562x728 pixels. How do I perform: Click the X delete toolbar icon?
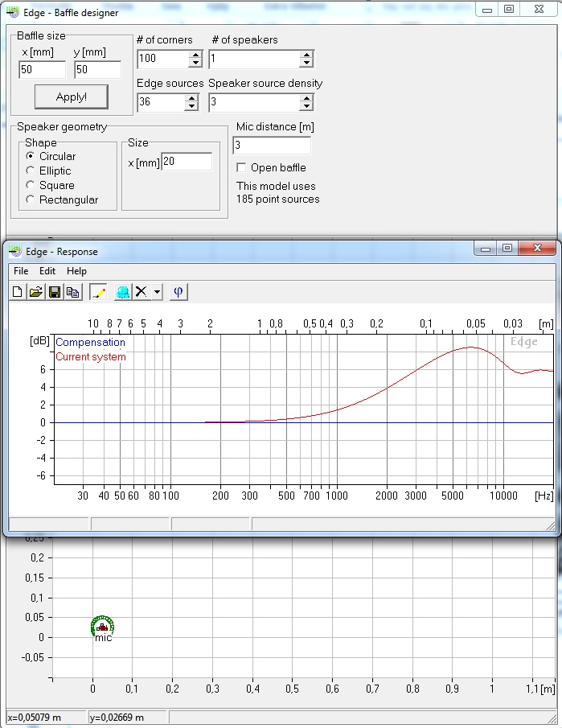click(x=142, y=292)
